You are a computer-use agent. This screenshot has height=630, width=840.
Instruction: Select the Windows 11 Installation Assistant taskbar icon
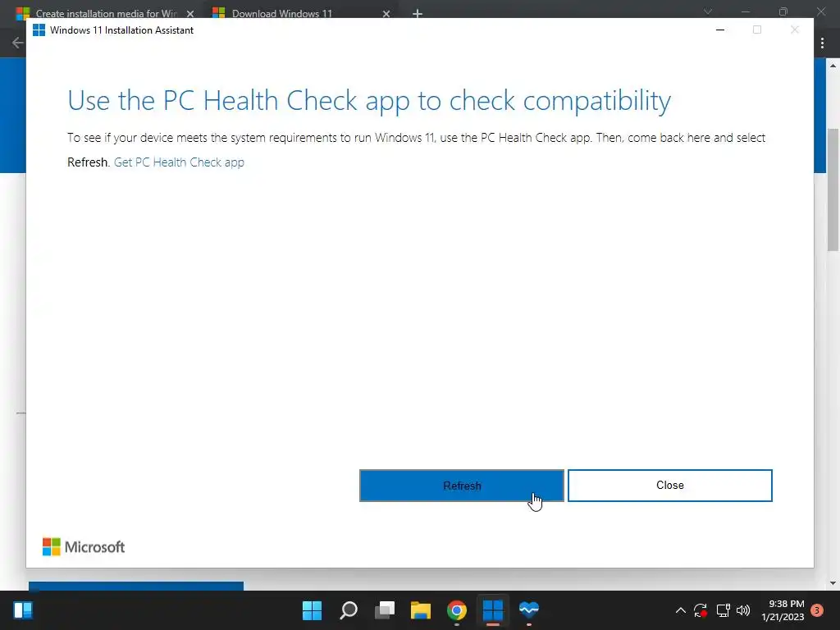click(493, 610)
